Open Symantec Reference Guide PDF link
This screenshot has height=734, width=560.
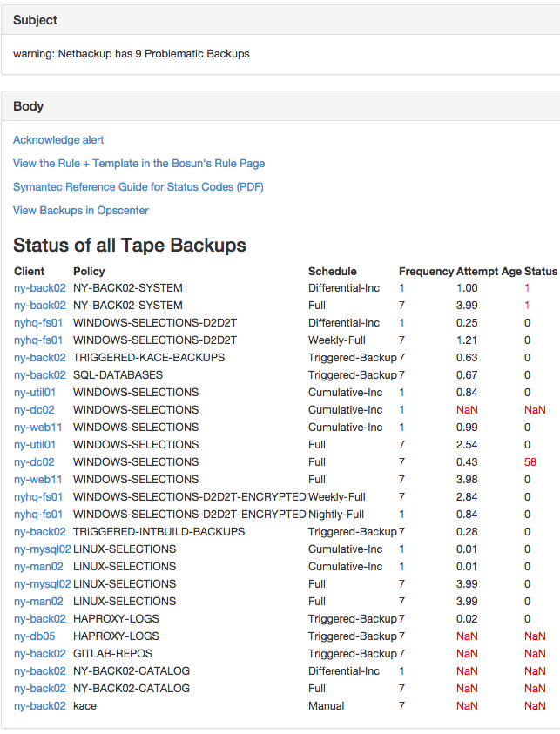[x=138, y=187]
